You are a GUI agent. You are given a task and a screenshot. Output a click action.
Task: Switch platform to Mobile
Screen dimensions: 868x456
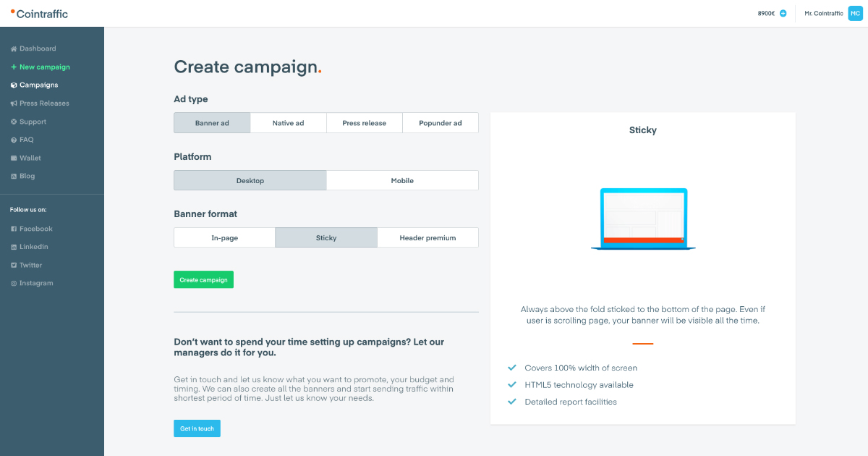[402, 180]
